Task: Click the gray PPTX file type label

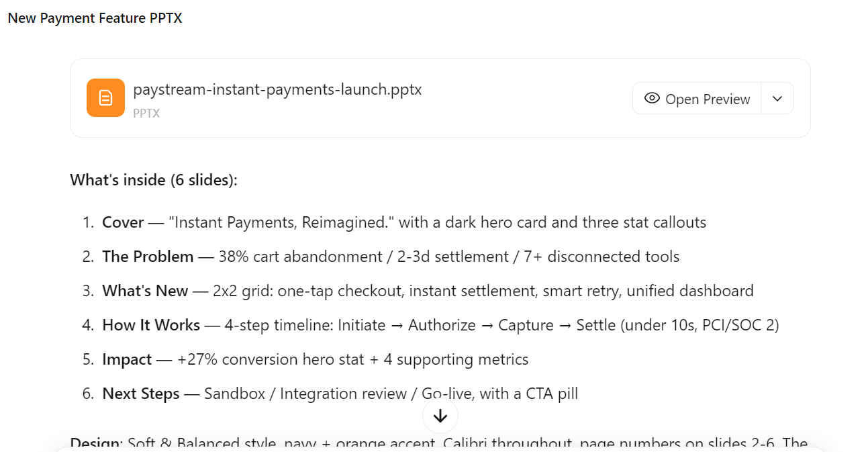Action: [x=146, y=113]
